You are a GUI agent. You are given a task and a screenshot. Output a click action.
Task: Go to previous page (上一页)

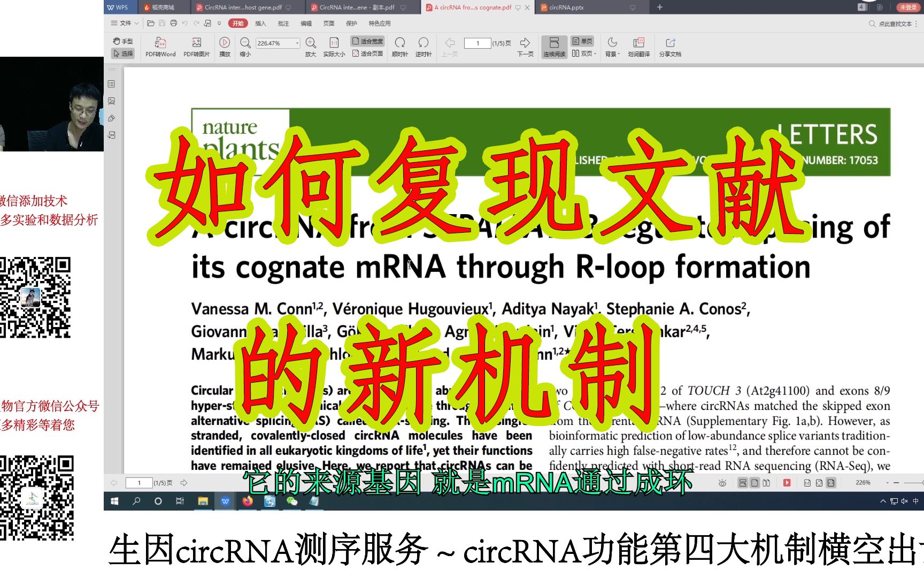[x=450, y=47]
